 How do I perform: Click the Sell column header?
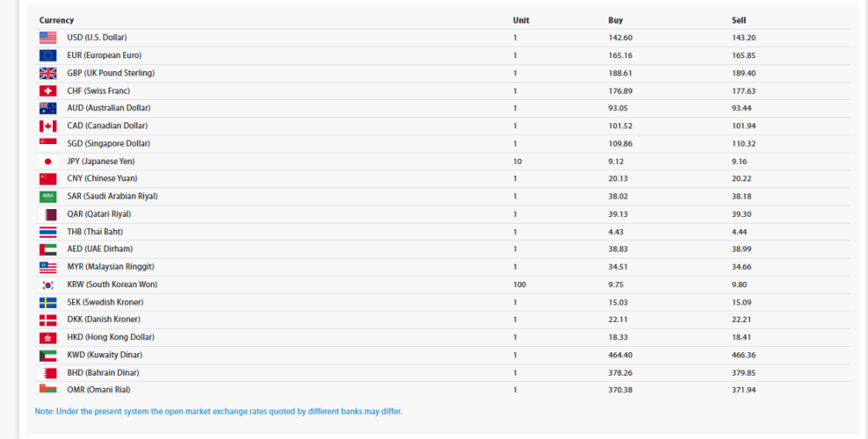coord(739,20)
